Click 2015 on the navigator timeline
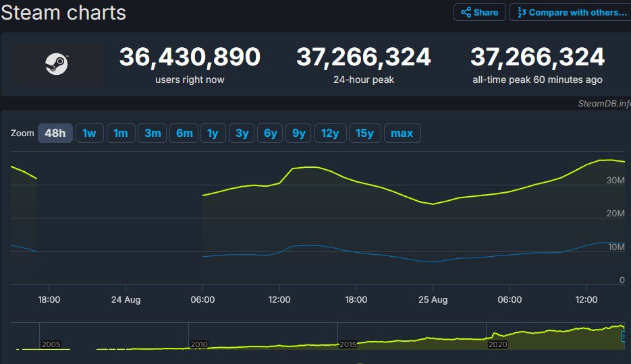This screenshot has height=364, width=631. click(348, 344)
